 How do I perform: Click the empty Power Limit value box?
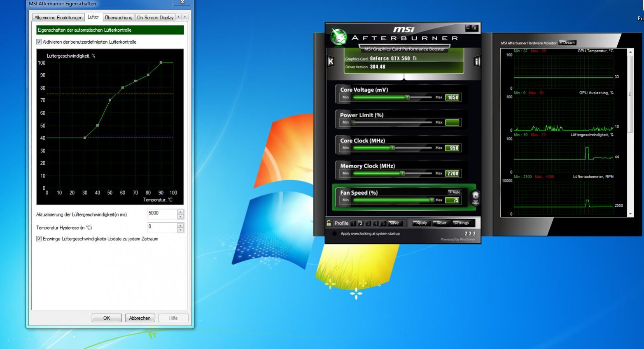coord(452,122)
